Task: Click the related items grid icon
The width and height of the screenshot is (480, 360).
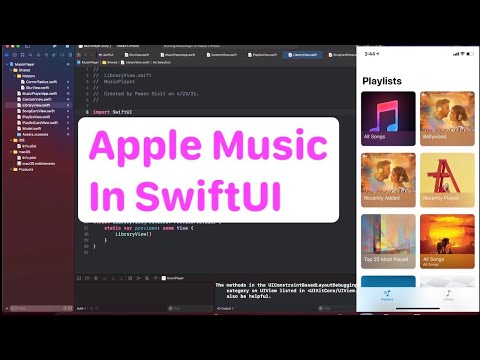Action: point(79,55)
